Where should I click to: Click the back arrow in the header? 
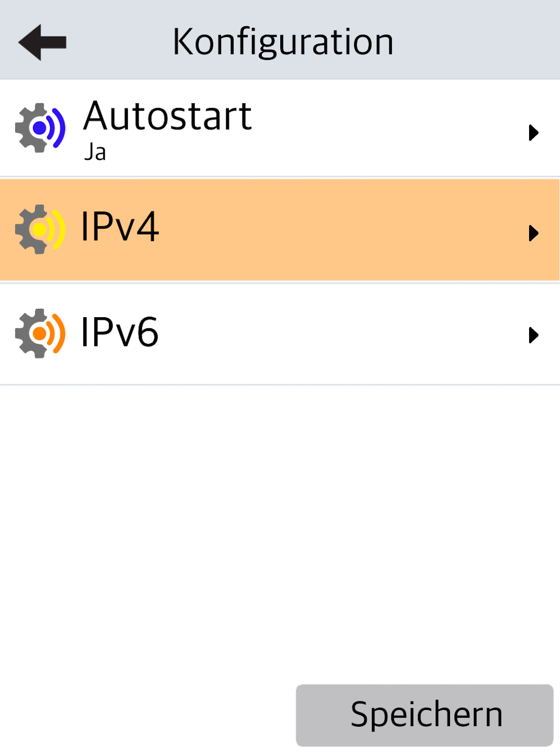pyautogui.click(x=42, y=42)
